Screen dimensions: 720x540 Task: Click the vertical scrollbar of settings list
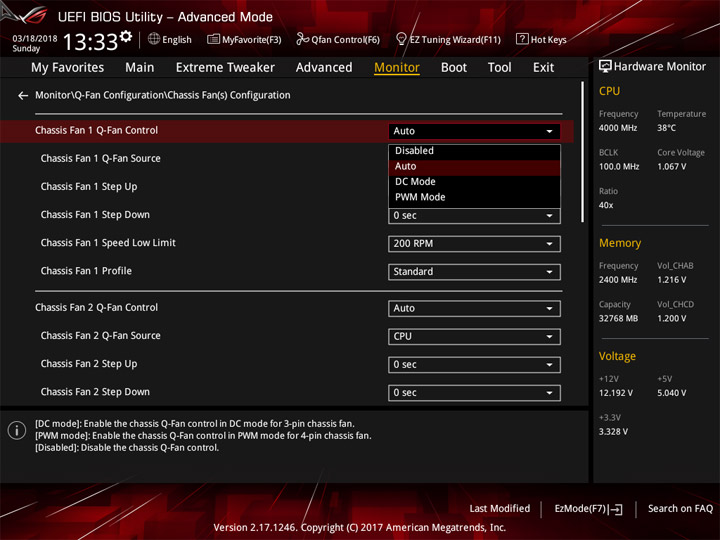pos(582,152)
